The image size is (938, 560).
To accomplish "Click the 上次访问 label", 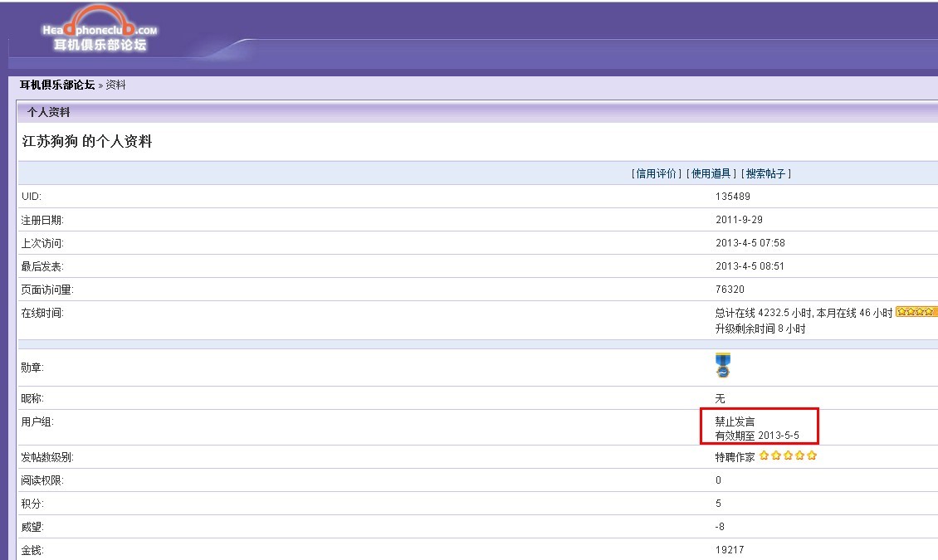I will [42, 243].
